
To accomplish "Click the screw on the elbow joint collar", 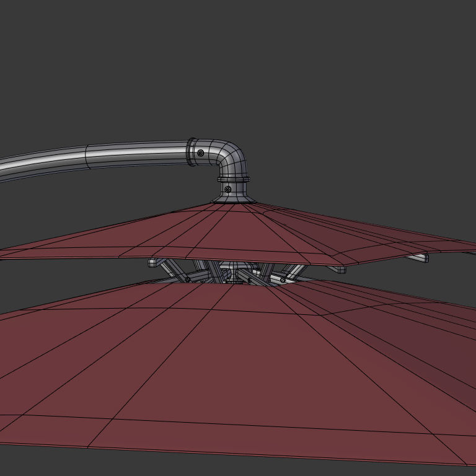I will click(200, 153).
